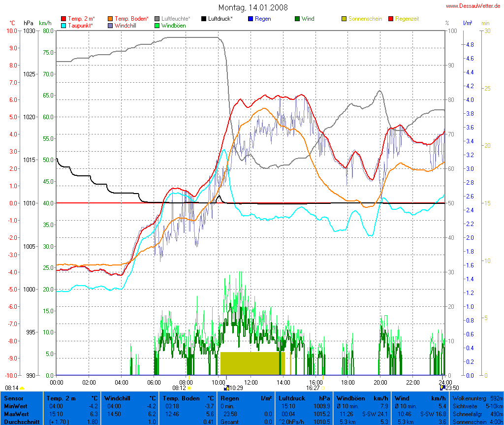This screenshot has width=504, height=425.
Task: Select the Luftdruck hPa table header
Action: [305, 398]
